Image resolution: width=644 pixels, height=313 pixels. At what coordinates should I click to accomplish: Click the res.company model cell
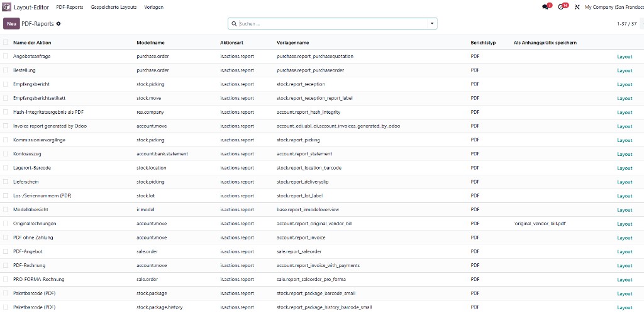click(150, 112)
